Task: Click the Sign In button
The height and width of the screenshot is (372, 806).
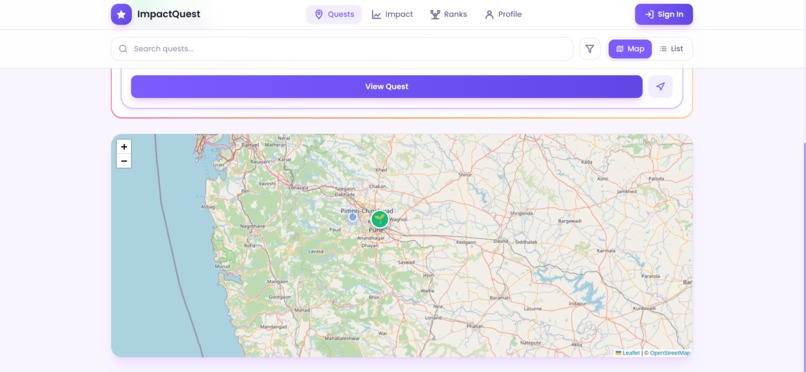Action: click(x=664, y=14)
